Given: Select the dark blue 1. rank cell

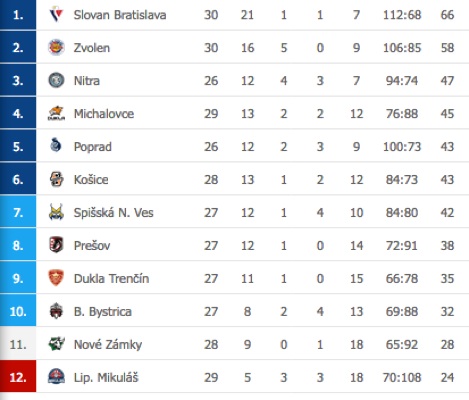Looking at the screenshot, I should pos(18,15).
